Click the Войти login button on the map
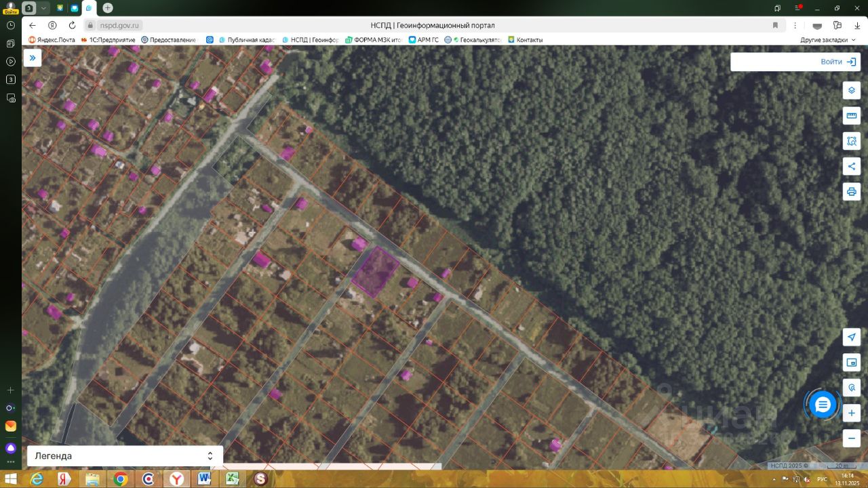Image resolution: width=868 pixels, height=488 pixels. pos(840,62)
